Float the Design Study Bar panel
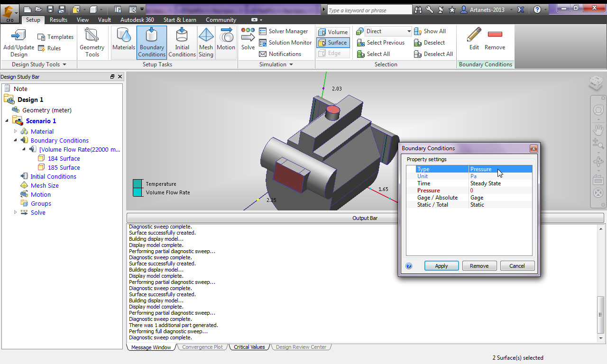 112,77
